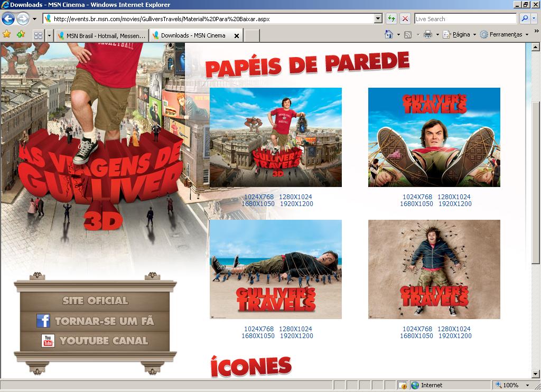Image resolution: width=541 pixels, height=392 pixels.
Task: Click the YouTube logo icon
Action: [48, 341]
